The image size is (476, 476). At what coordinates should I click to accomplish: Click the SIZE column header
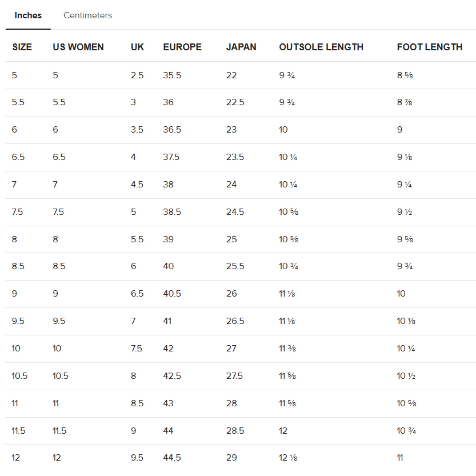click(x=22, y=47)
